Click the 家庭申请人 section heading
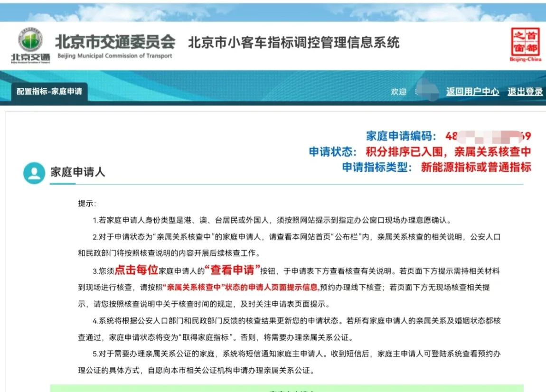 point(78,172)
